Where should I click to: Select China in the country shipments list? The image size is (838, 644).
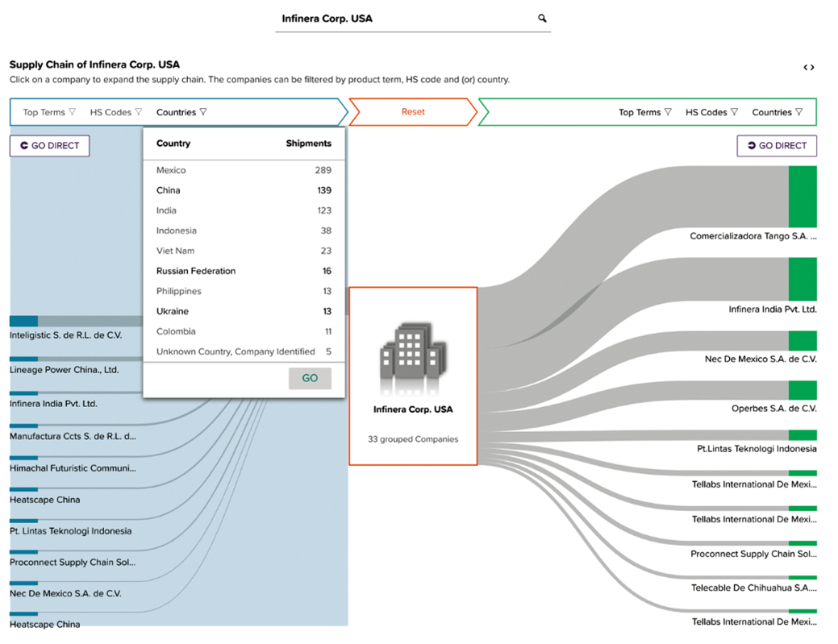(167, 190)
